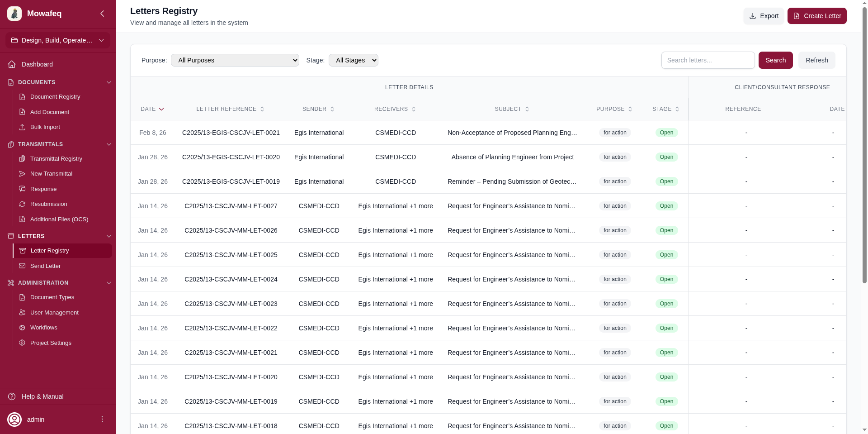The height and width of the screenshot is (434, 868).
Task: Toggle sorting by Sender column
Action: click(318, 109)
